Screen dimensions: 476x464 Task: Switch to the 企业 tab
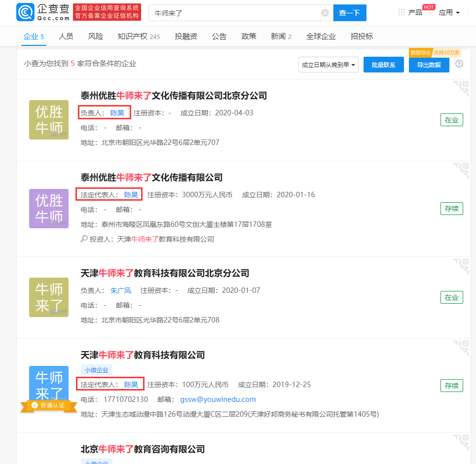[34, 36]
